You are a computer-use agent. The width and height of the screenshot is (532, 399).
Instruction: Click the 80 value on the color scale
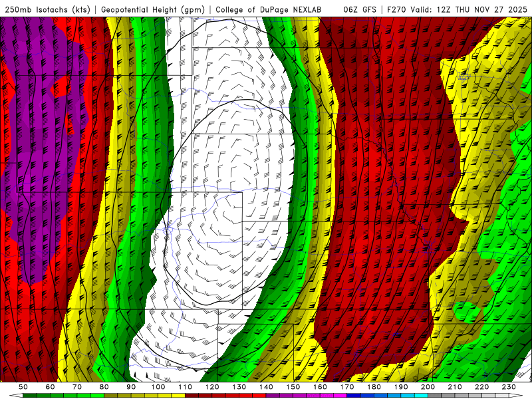(x=104, y=387)
